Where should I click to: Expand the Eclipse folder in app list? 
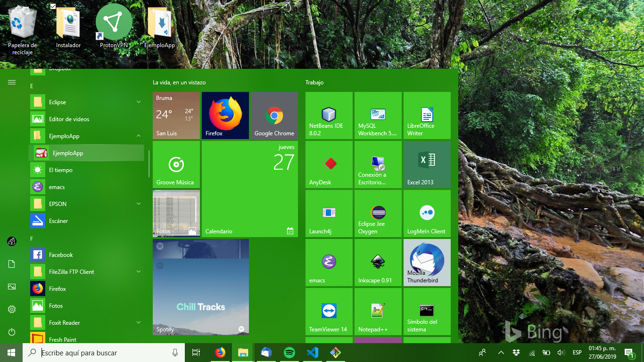(87, 102)
